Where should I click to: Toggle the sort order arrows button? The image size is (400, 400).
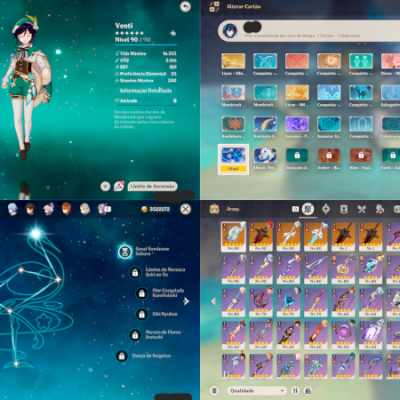point(295,390)
